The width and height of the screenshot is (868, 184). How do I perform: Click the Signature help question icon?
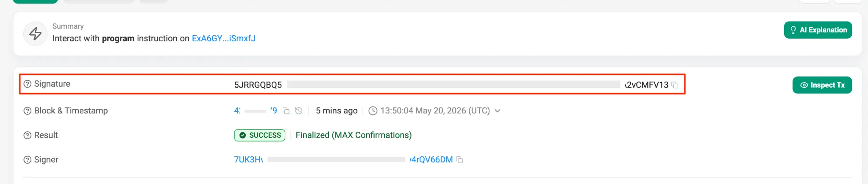coord(27,84)
